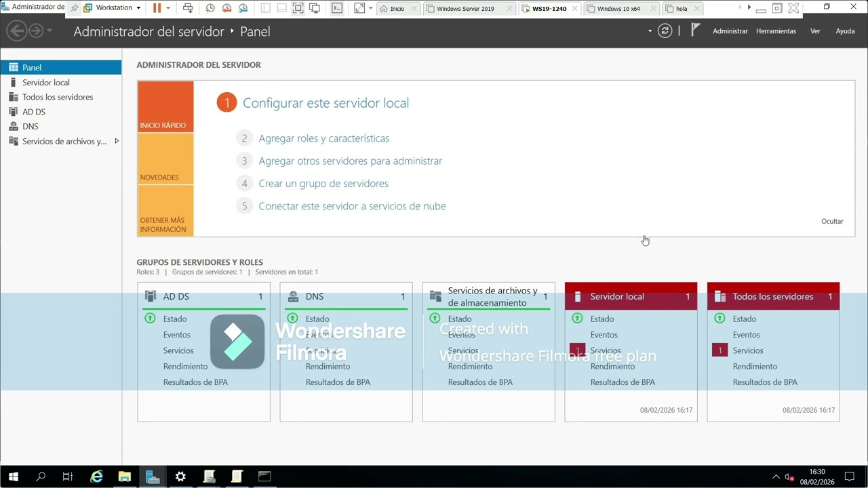Open the Administrar menu
Image resolution: width=868 pixels, height=488 pixels.
(x=730, y=31)
